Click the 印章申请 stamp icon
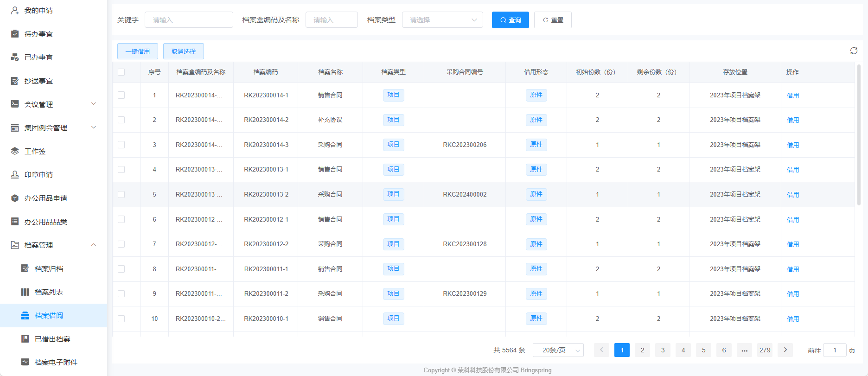 coord(15,175)
